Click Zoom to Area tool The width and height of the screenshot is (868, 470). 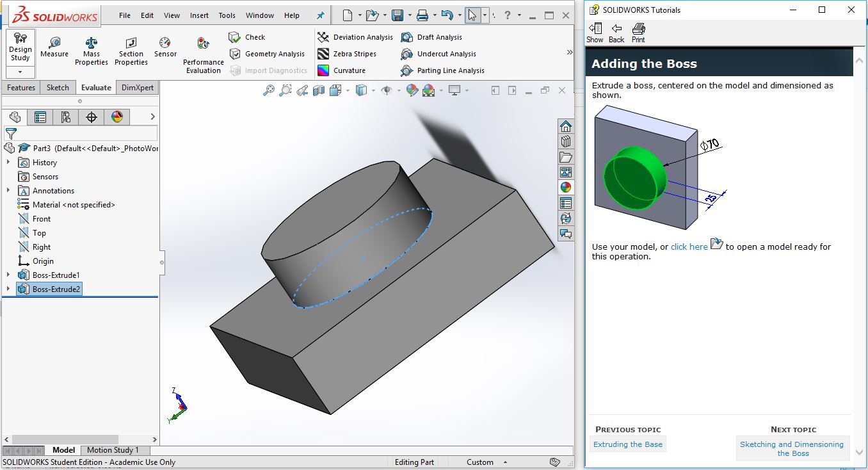pos(285,91)
